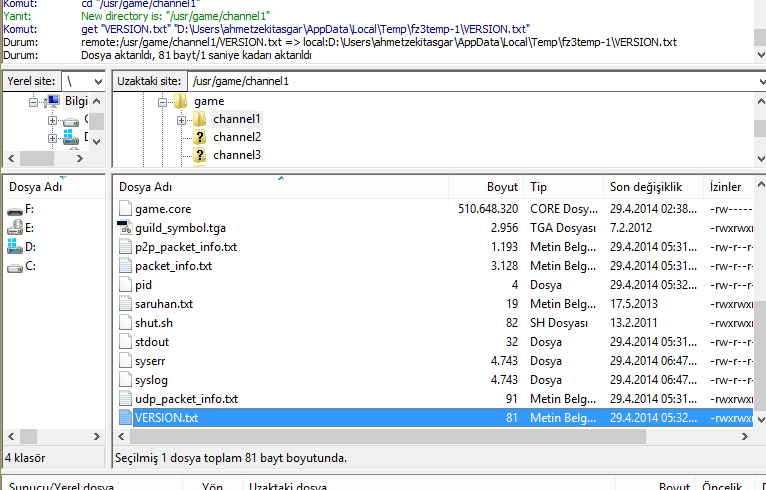Click the channel3 question mark folder icon
766x490 pixels.
(200, 155)
